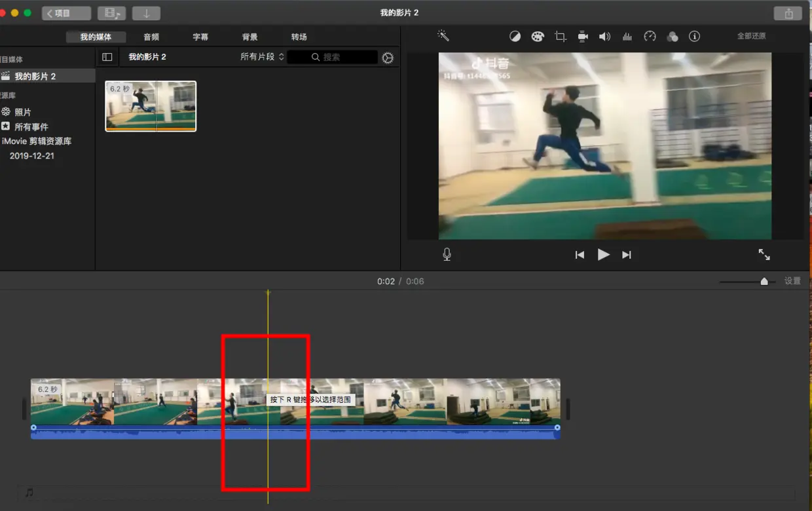812x511 pixels.
Task: Open clip filter and audio effects tool
Action: point(672,37)
